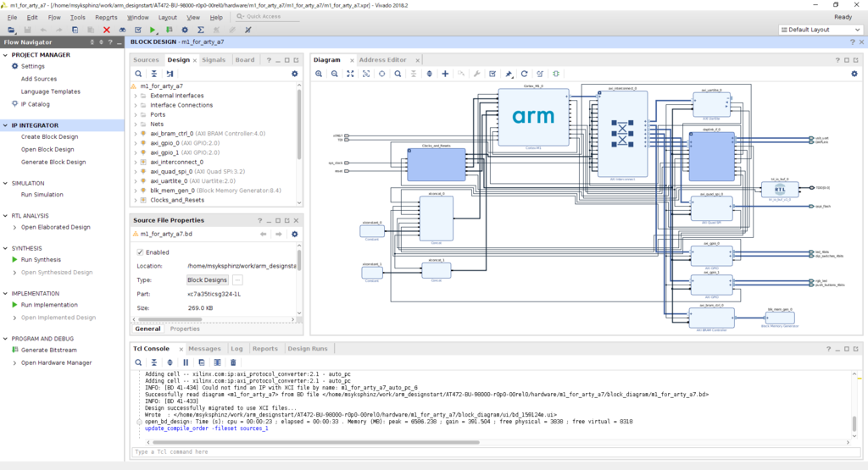Click the Zoom Fit icon in Diagram toolbar
The height and width of the screenshot is (470, 868).
click(x=350, y=74)
